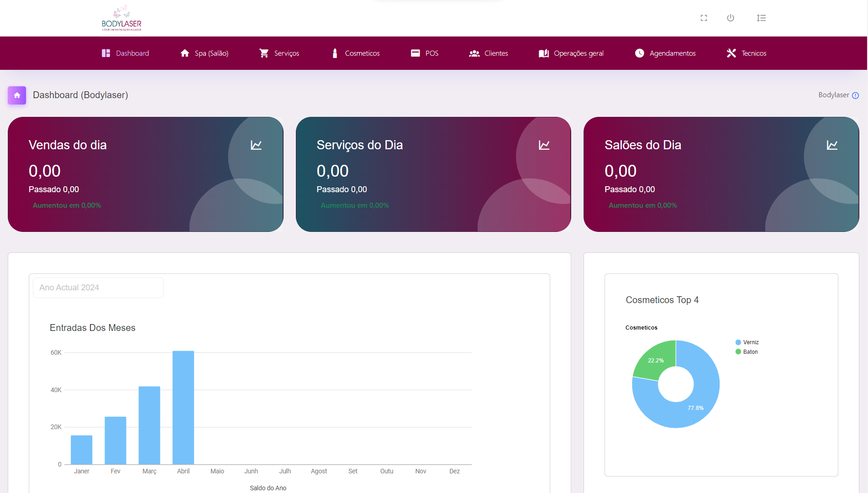Click the lipstick icon for Cosmeticos
This screenshot has height=493, width=868.
pos(335,53)
